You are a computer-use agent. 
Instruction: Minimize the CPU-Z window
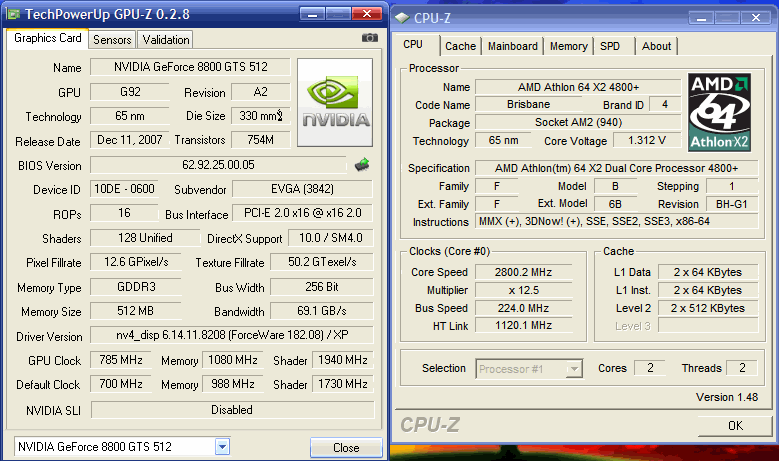pyautogui.click(x=701, y=18)
